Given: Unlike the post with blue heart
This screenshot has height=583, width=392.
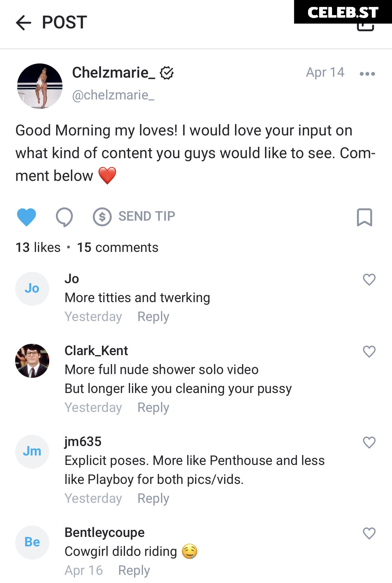Looking at the screenshot, I should (x=26, y=217).
